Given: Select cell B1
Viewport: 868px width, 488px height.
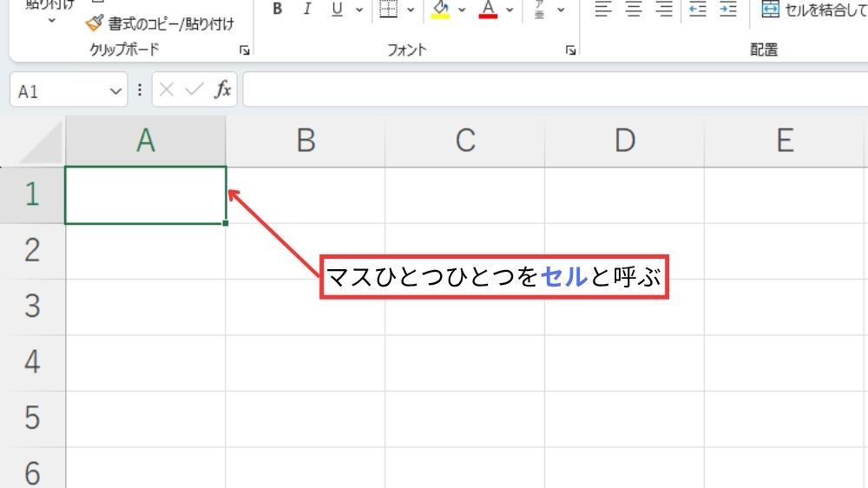Looking at the screenshot, I should [x=306, y=195].
